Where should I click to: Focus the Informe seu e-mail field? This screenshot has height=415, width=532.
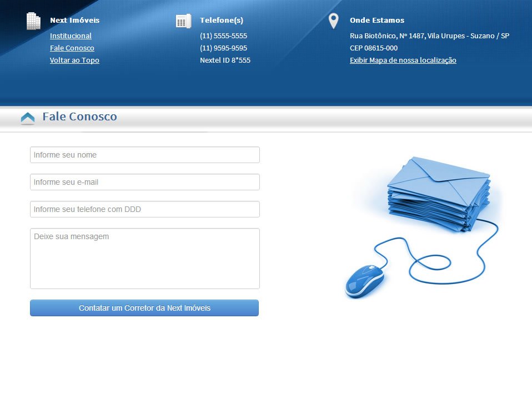145,182
